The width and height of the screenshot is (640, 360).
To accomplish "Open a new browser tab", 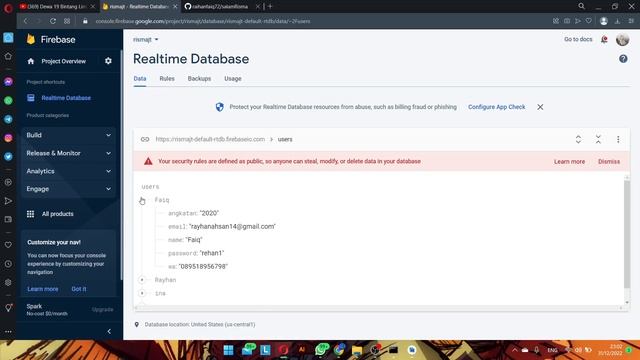I will (270, 7).
